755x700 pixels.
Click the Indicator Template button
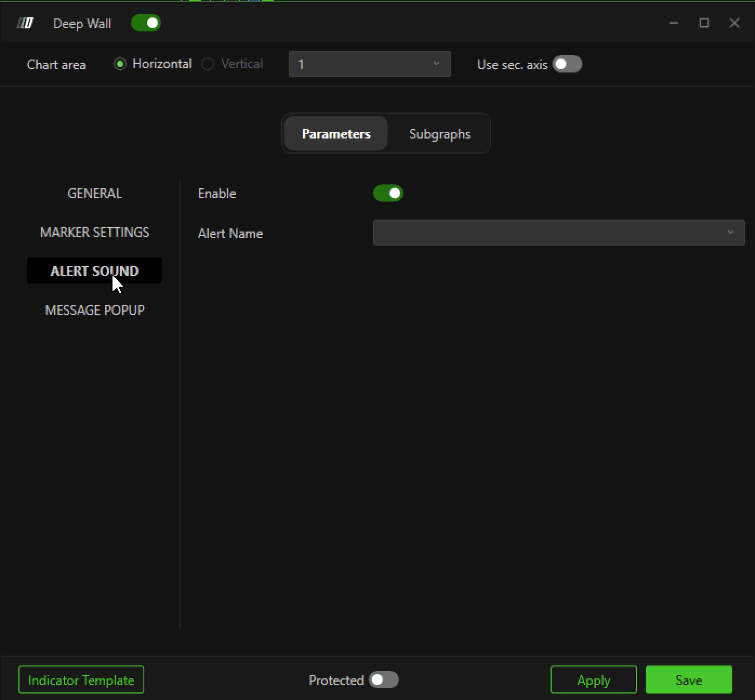81,680
